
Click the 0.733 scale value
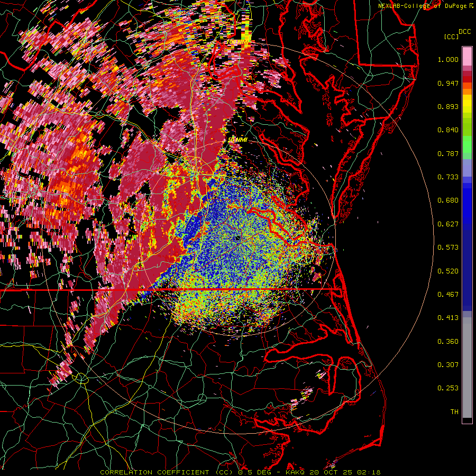(x=448, y=177)
